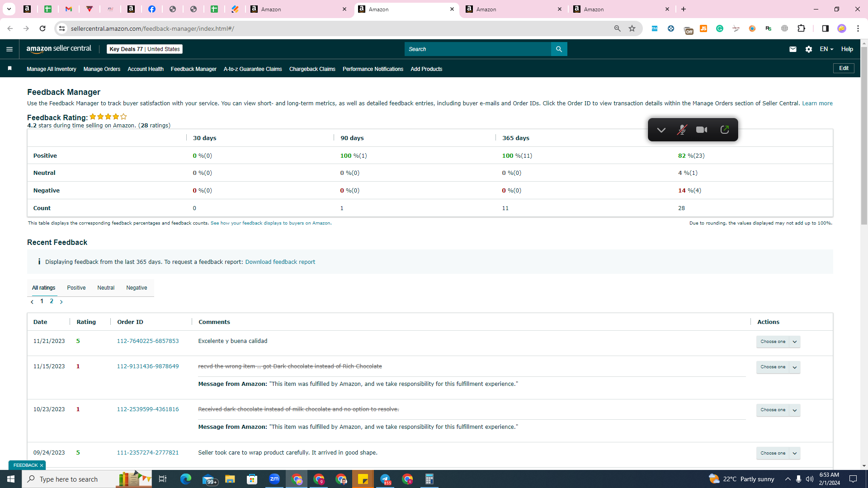Open Feedback Manager menu item

pos(193,69)
